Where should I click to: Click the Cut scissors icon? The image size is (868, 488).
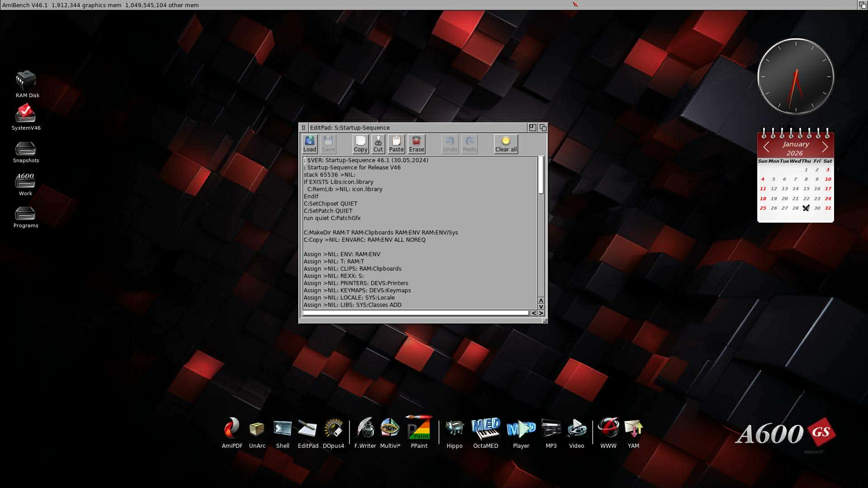378,144
